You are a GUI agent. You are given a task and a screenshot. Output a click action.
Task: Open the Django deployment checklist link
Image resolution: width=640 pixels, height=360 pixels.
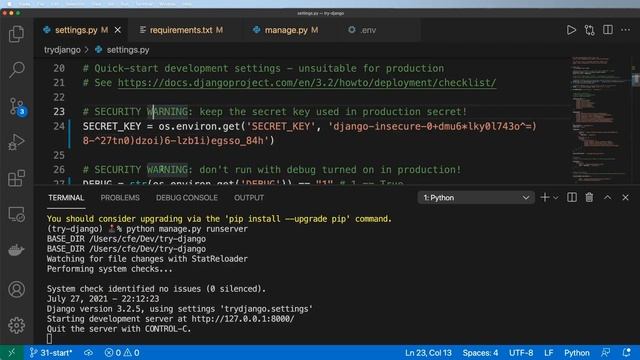tap(307, 83)
